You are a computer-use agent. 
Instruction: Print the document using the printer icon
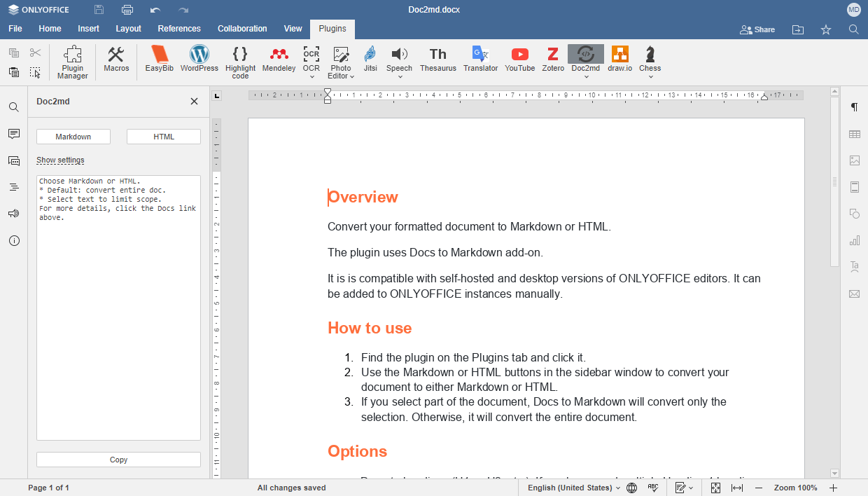click(x=127, y=10)
